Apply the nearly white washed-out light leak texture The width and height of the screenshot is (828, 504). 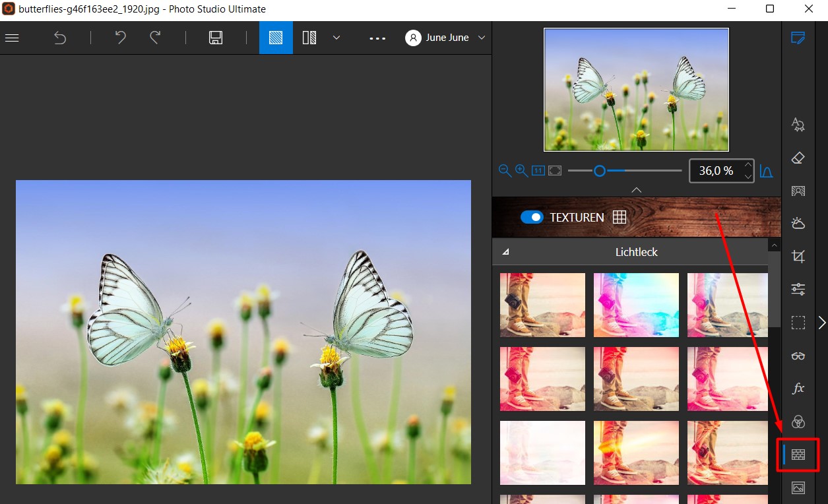tap(542, 453)
